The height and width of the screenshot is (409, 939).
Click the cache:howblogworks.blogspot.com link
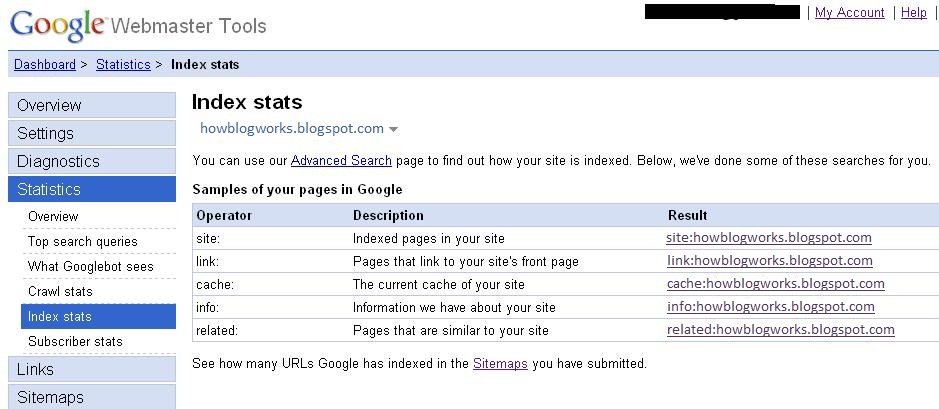776,283
